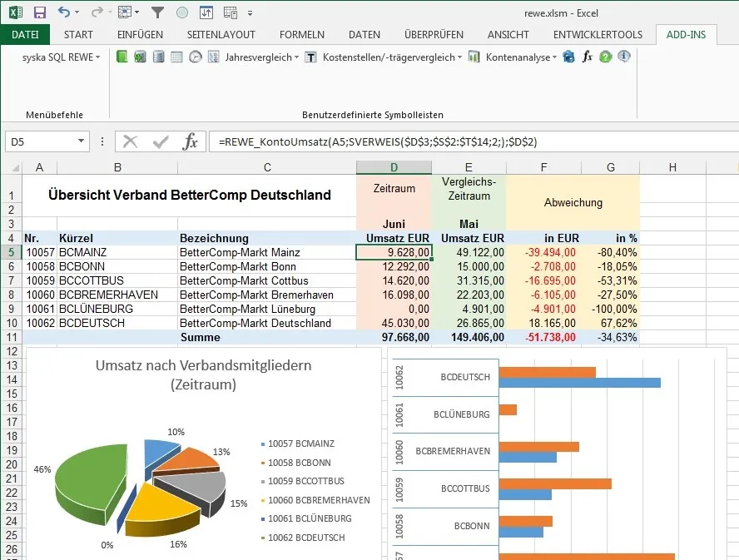
Task: Switch to the EINFÜGEN tab
Action: (140, 34)
